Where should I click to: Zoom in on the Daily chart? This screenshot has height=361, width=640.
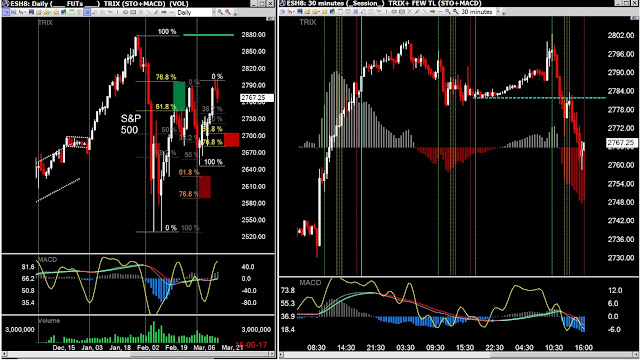click(220, 12)
